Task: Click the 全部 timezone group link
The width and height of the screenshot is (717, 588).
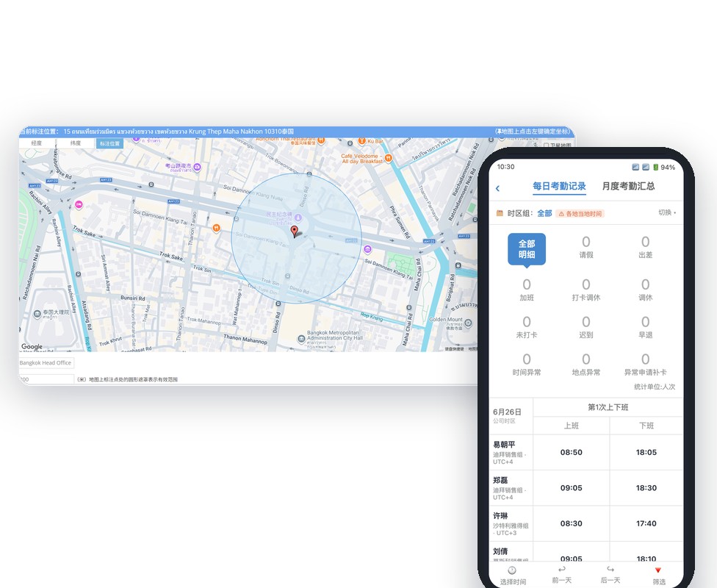Action: tap(544, 213)
